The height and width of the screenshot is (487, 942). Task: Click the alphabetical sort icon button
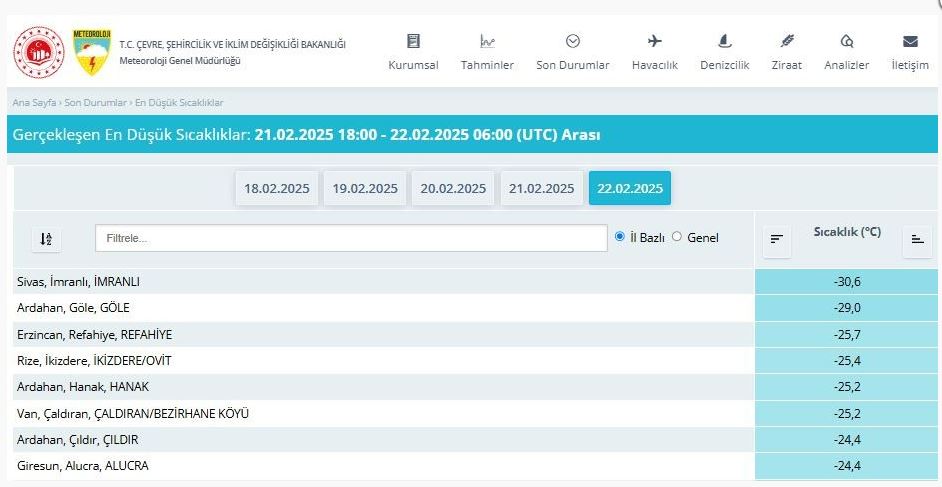[45, 239]
